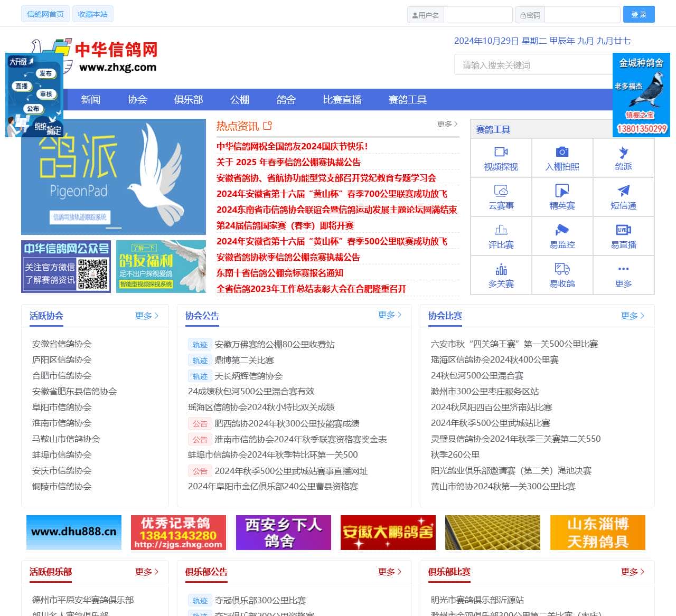The width and height of the screenshot is (676, 616).
Task: Open the 鸽舍 navigation menu
Action: pos(286,99)
